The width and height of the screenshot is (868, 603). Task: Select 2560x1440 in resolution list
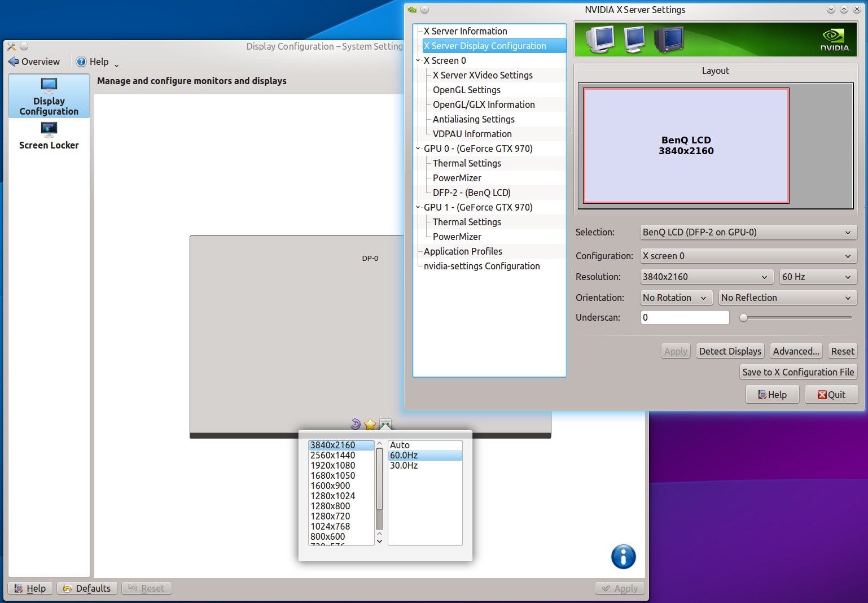341,455
